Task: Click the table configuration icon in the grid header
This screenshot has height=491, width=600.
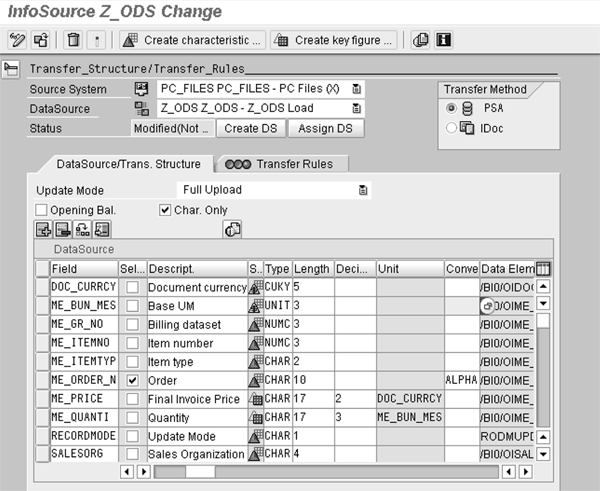Action: pos(543,269)
